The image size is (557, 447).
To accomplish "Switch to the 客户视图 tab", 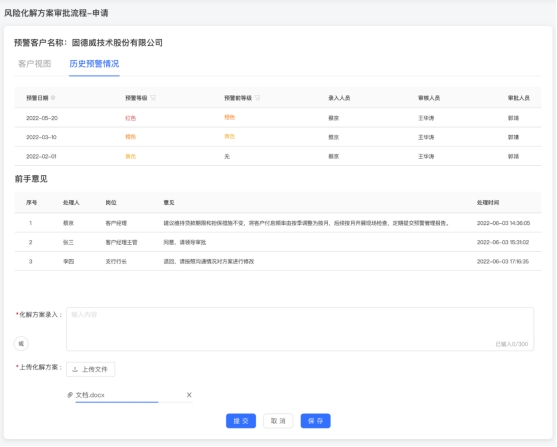I will [x=34, y=64].
